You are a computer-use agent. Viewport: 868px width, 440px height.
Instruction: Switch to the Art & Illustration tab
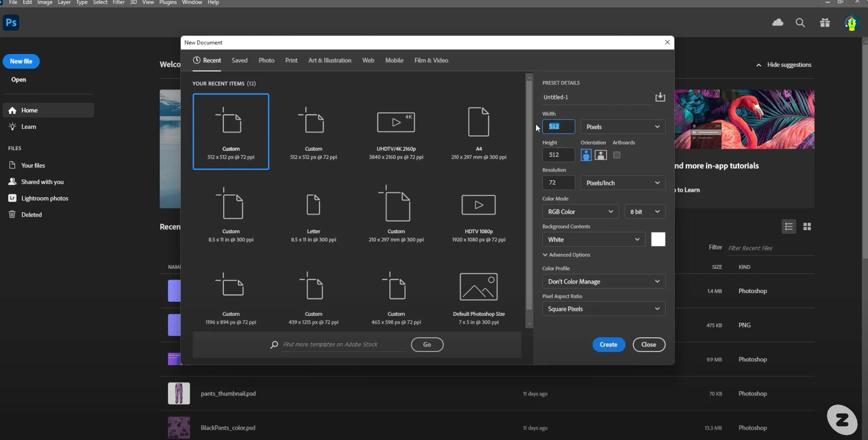330,60
